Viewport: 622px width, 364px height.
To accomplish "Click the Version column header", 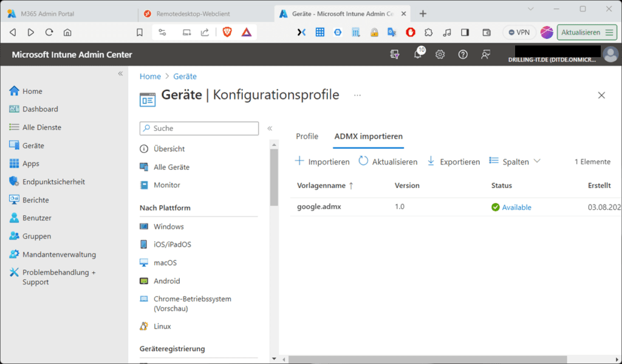I will [407, 186].
